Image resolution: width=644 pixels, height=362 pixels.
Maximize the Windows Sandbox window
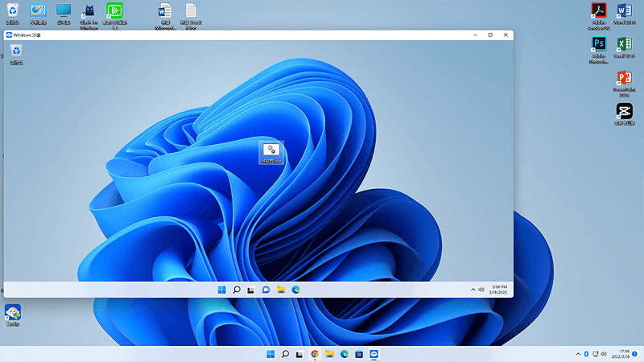click(490, 35)
